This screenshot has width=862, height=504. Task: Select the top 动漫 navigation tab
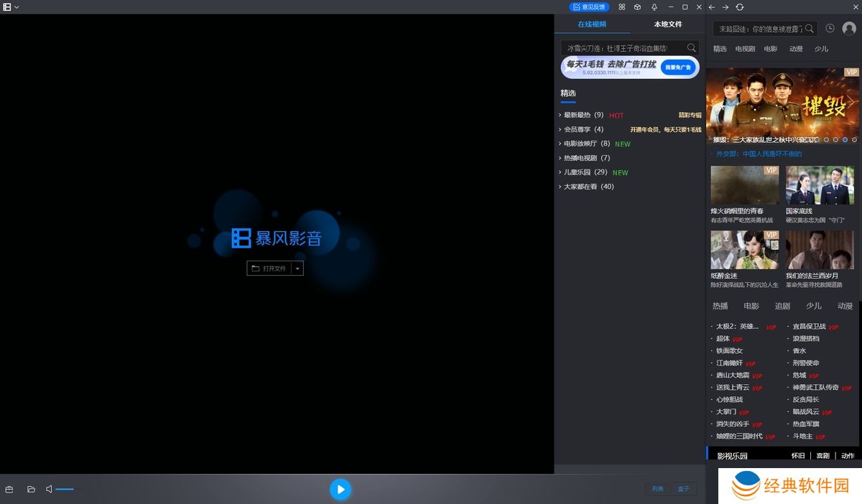[796, 49]
